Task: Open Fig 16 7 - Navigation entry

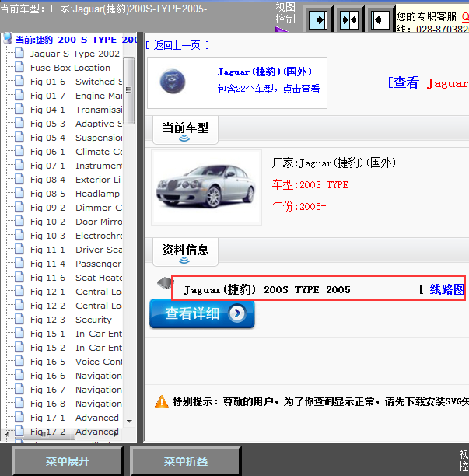Action: click(76, 390)
